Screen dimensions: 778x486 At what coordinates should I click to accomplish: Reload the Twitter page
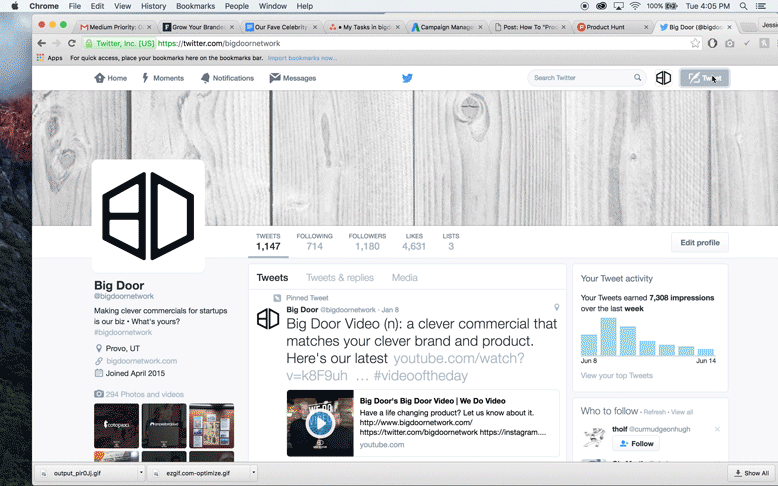(72, 43)
